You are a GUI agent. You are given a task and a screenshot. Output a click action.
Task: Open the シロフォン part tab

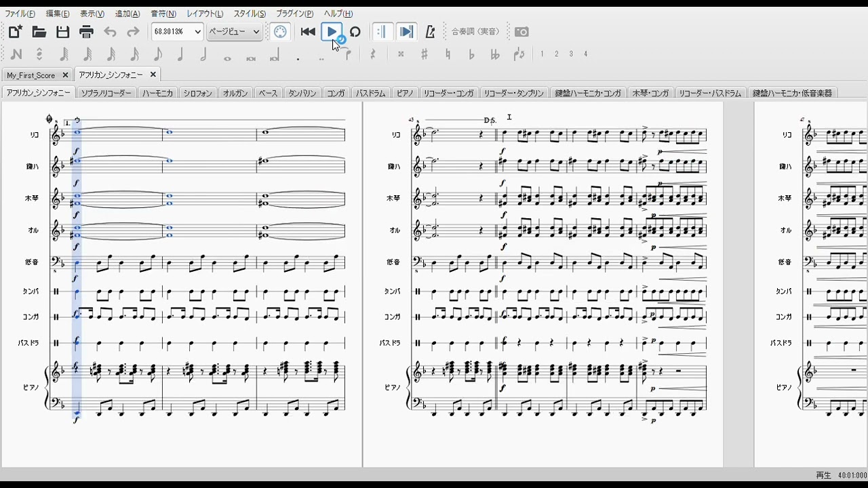(x=198, y=93)
